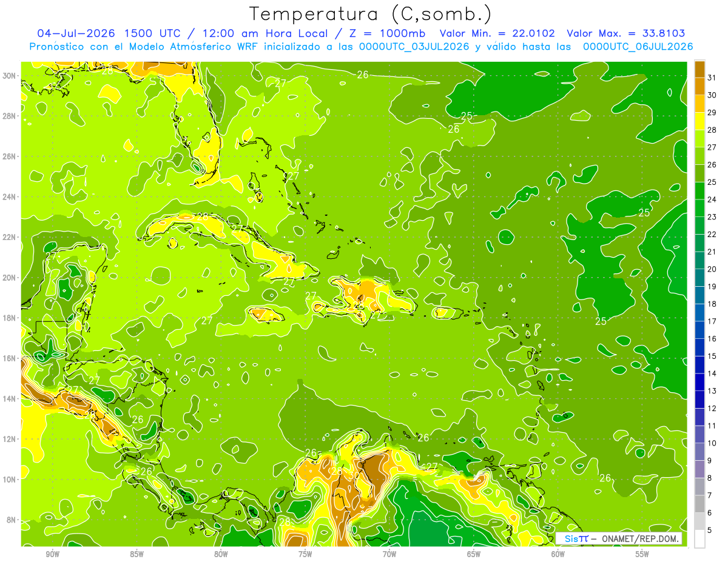
Task: Click legend value '22' on the color scale
Action: (x=712, y=234)
